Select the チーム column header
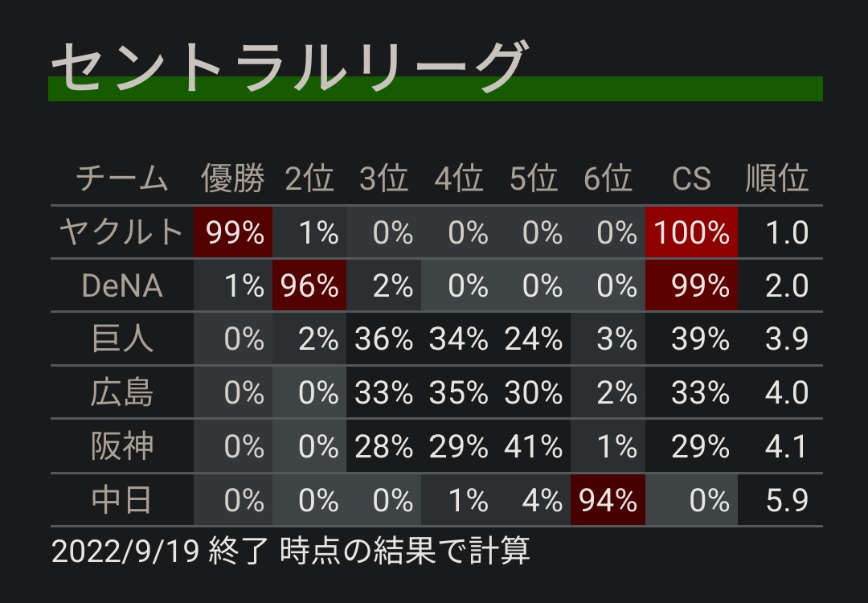This screenshot has width=868, height=603. [122, 178]
